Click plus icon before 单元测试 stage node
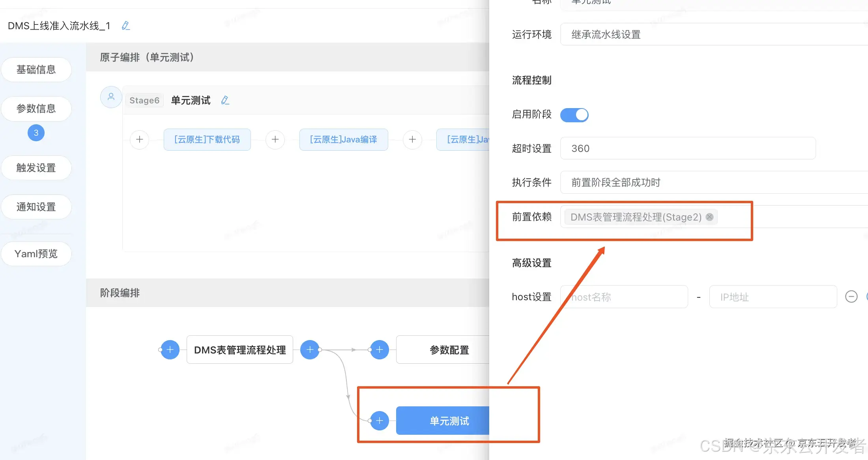 tap(379, 421)
